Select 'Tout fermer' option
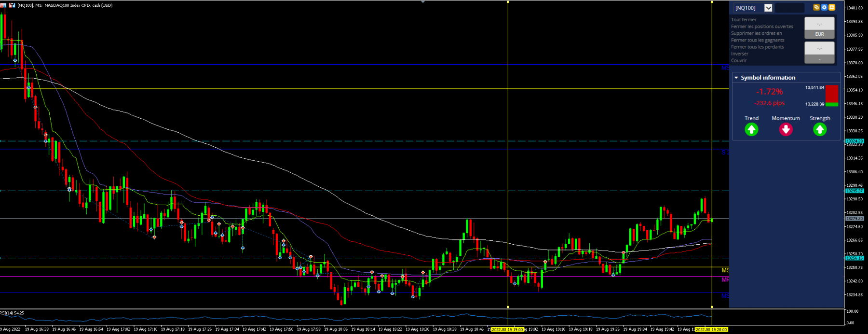Viewport: 868px width, 334px height. coord(744,20)
